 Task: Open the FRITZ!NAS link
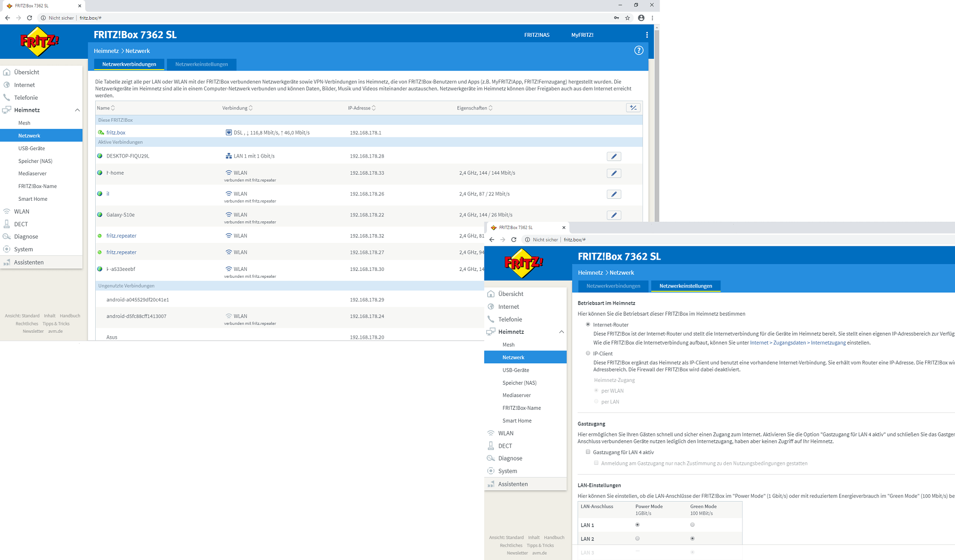tap(536, 35)
